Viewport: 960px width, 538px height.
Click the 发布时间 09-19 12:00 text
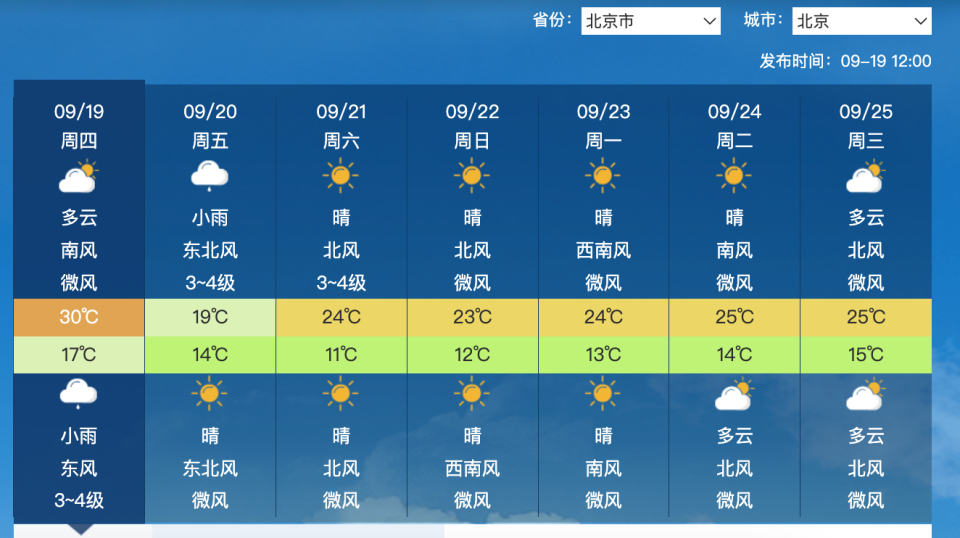point(846,61)
